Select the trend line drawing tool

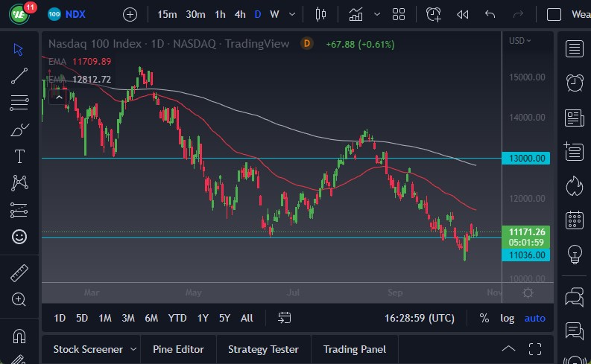[x=19, y=75]
